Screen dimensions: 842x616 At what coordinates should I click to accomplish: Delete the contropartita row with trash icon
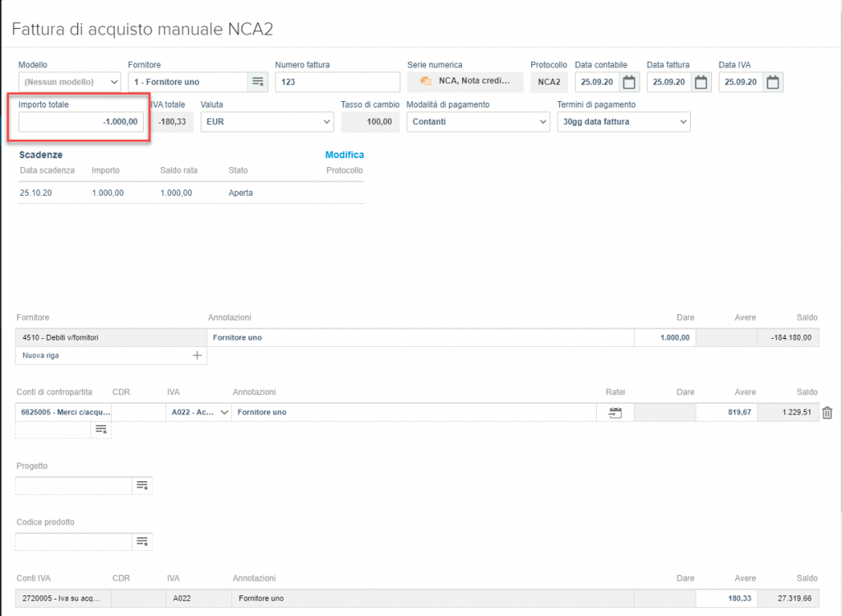827,413
